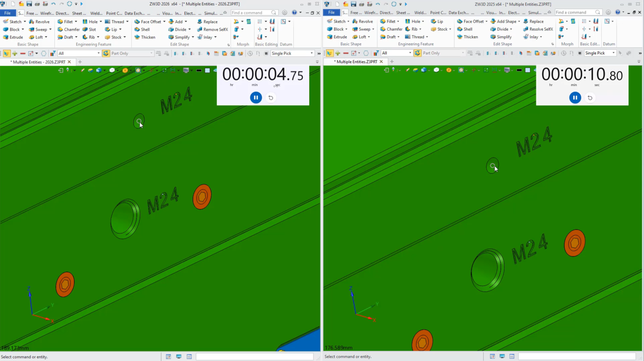Add a new document tab in ZW3D 2025
The width and height of the screenshot is (644, 361).
tap(391, 62)
